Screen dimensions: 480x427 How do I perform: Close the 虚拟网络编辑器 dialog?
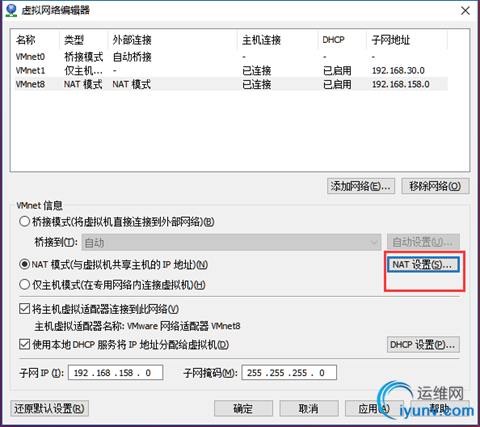click(x=465, y=11)
